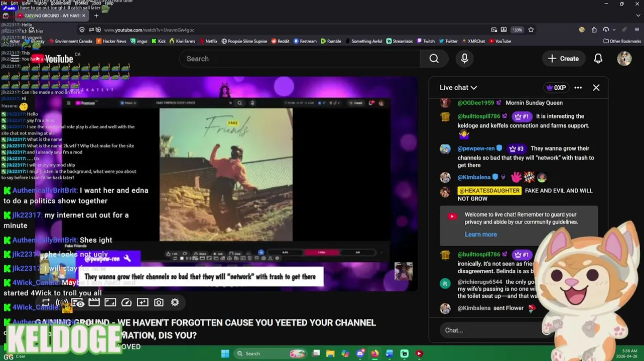Open the Poopsie Slime Suprise bookmark
Image resolution: width=644 pixels, height=361 pixels.
(x=244, y=41)
